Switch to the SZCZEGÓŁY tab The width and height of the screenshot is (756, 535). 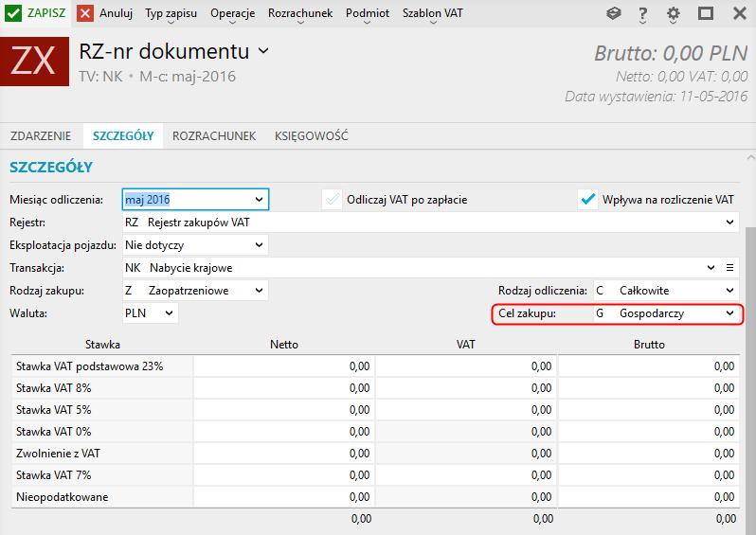(x=123, y=136)
